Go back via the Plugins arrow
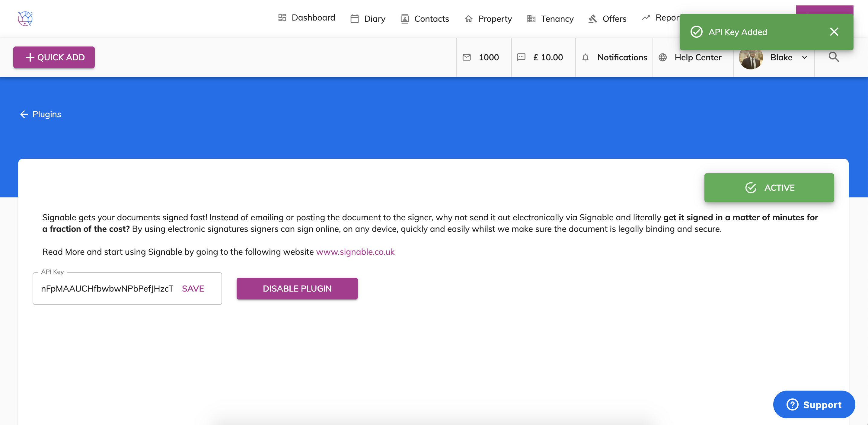 click(x=24, y=114)
